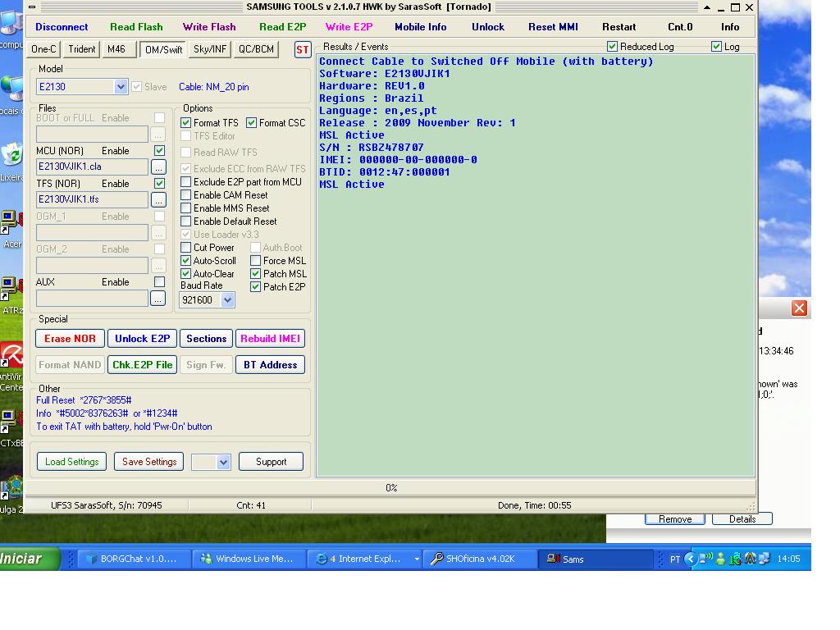Show hidden tray icons with arrow
This screenshot has height=630, width=840.
coord(691,559)
